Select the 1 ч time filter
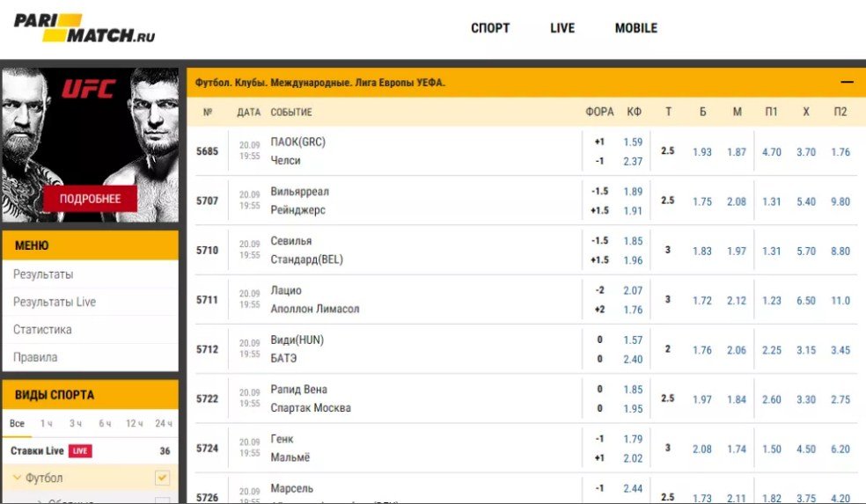Screen dimensions: 866x504 tap(47, 423)
